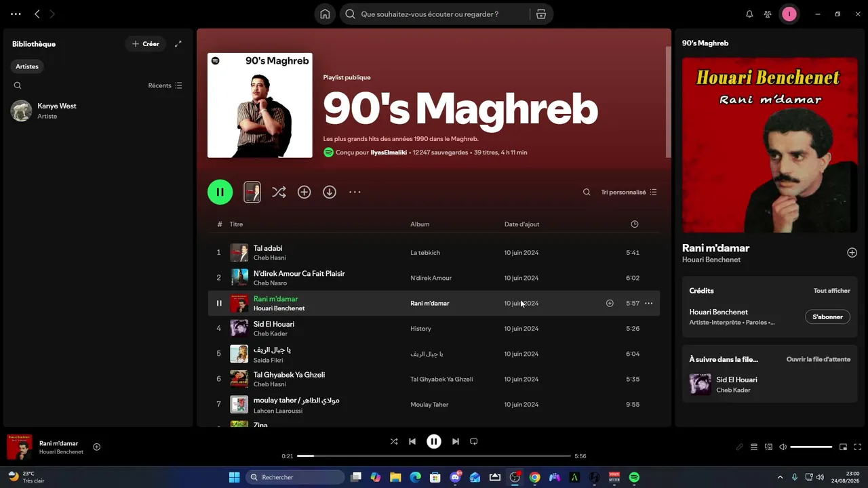The image size is (868, 488).
Task: Click Tout afficher in Crédits
Action: pyautogui.click(x=832, y=291)
